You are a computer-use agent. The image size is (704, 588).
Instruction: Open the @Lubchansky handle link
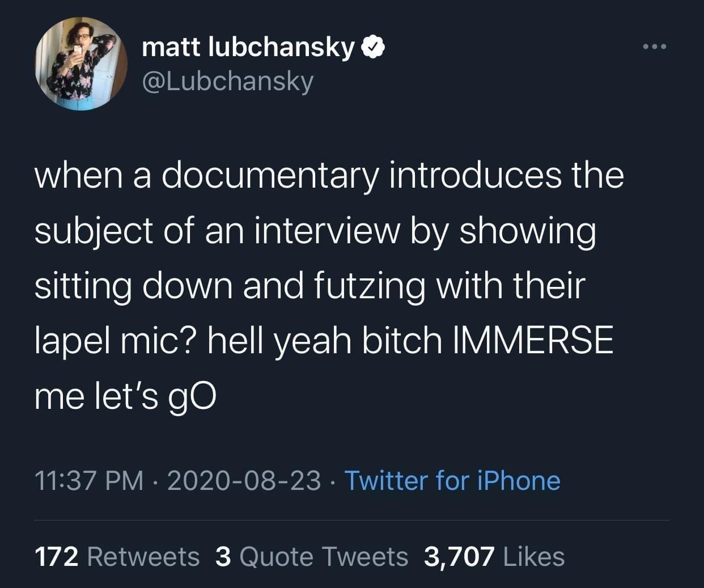(x=227, y=81)
